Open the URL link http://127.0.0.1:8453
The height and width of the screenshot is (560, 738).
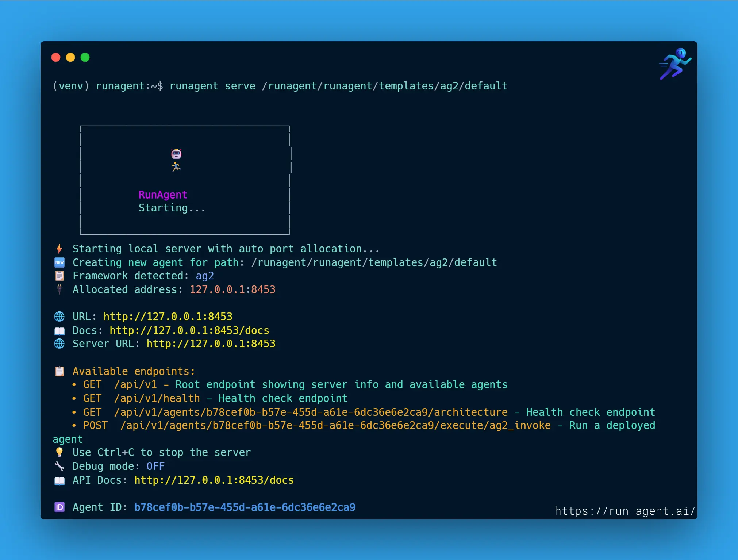point(168,317)
